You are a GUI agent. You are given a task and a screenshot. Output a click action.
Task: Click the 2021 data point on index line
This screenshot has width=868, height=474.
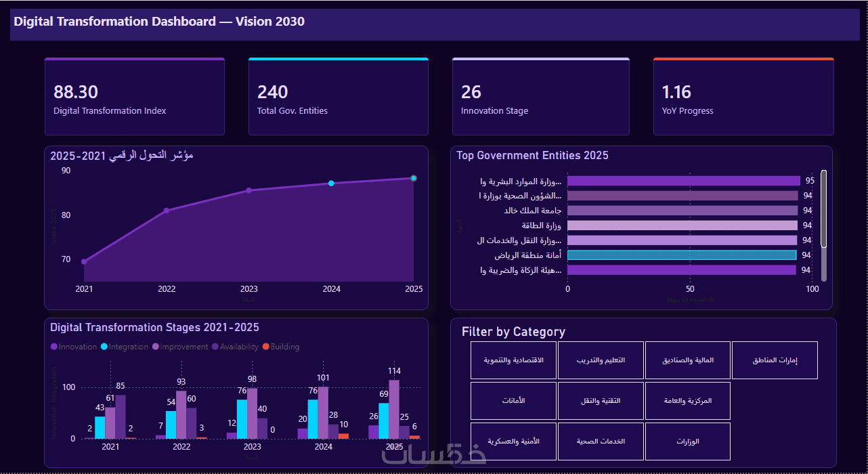pyautogui.click(x=84, y=261)
